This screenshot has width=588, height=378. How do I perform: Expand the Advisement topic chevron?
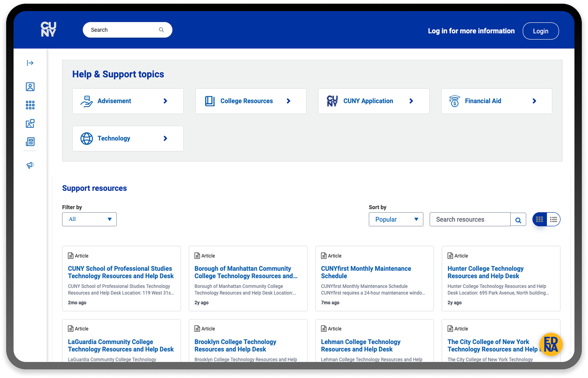click(x=165, y=101)
